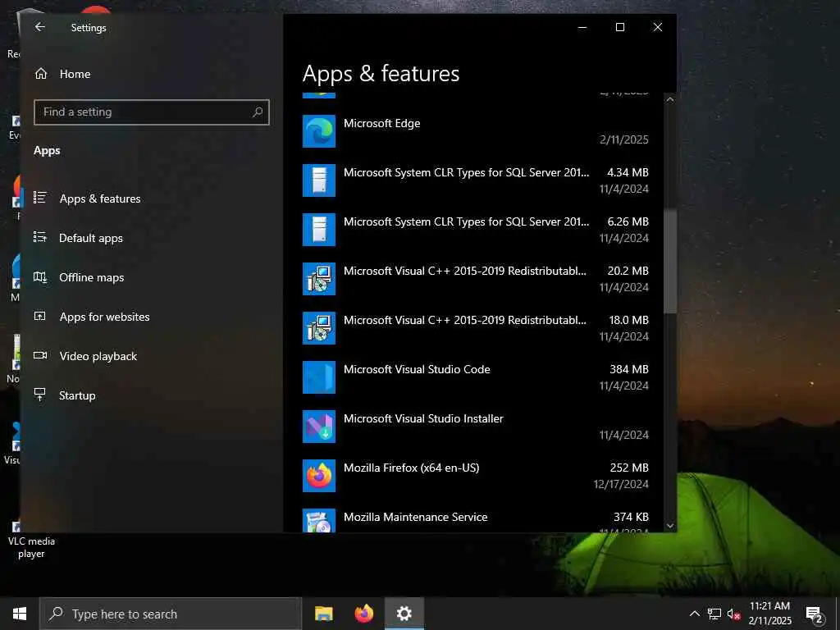
Task: Select the Mozilla Maintenance Service entry
Action: pos(476,519)
